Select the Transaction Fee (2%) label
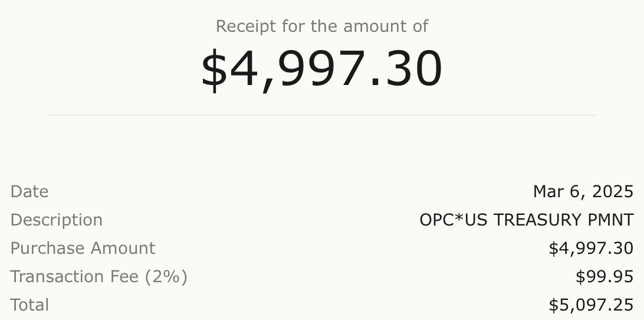This screenshot has height=320, width=644. click(98, 277)
